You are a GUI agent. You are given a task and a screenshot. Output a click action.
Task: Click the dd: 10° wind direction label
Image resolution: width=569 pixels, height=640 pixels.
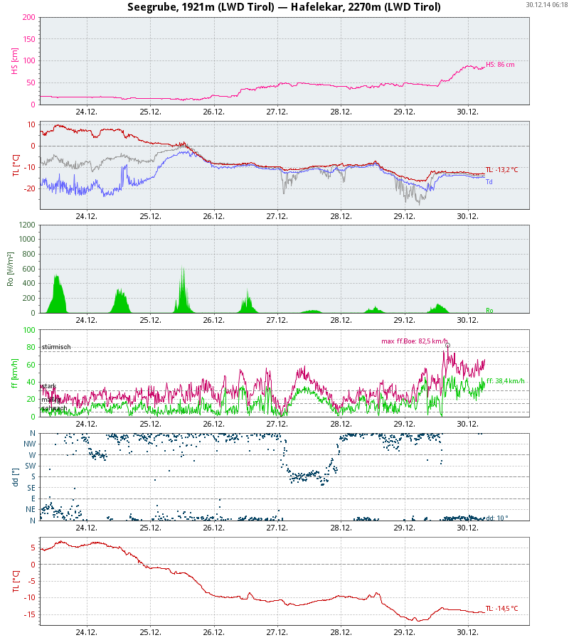tap(497, 518)
